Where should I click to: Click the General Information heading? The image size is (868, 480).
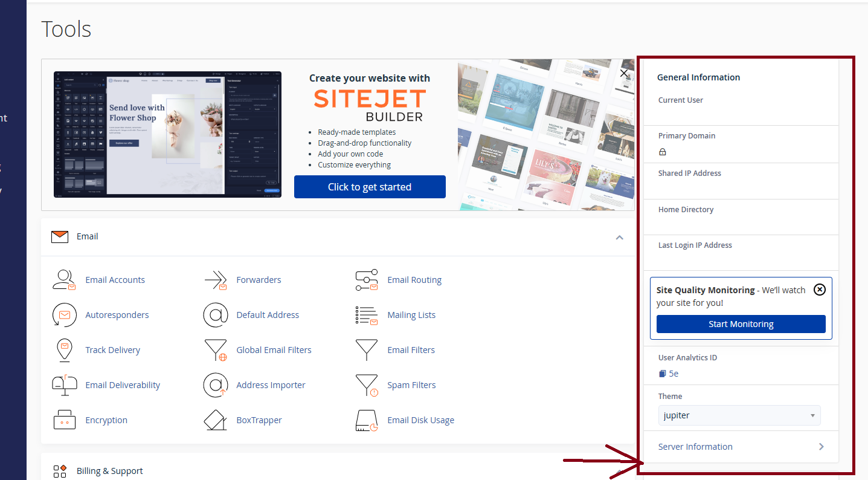(x=698, y=77)
